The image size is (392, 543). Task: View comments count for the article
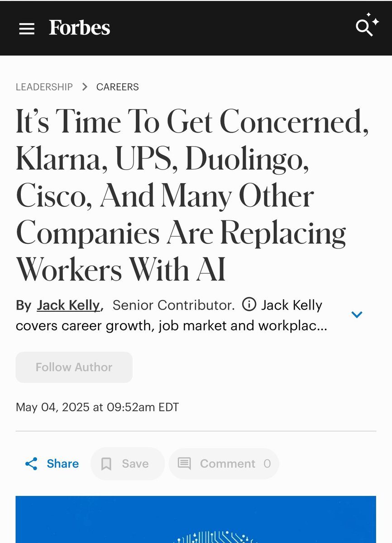224,464
